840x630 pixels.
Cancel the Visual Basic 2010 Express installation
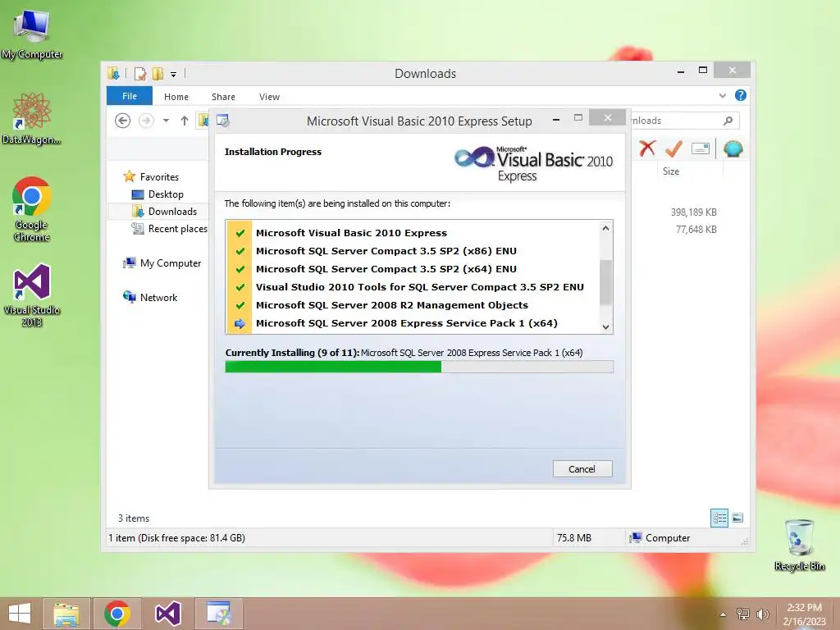[x=582, y=468]
